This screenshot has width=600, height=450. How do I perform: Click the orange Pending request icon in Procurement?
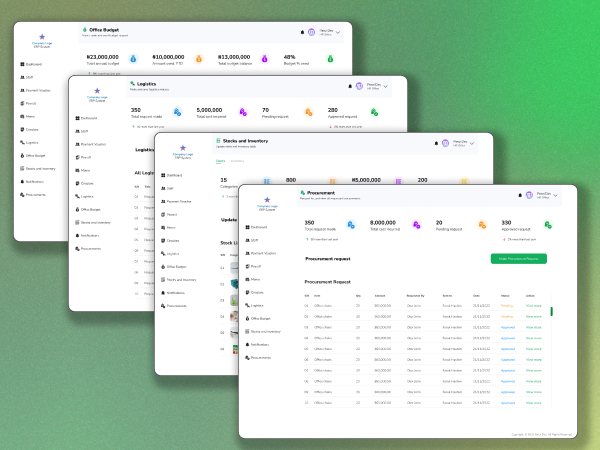(482, 225)
